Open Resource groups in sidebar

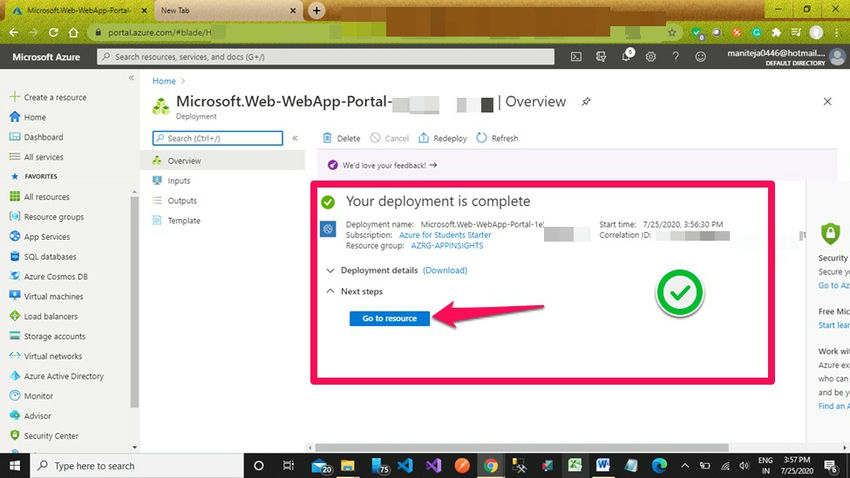tap(47, 217)
